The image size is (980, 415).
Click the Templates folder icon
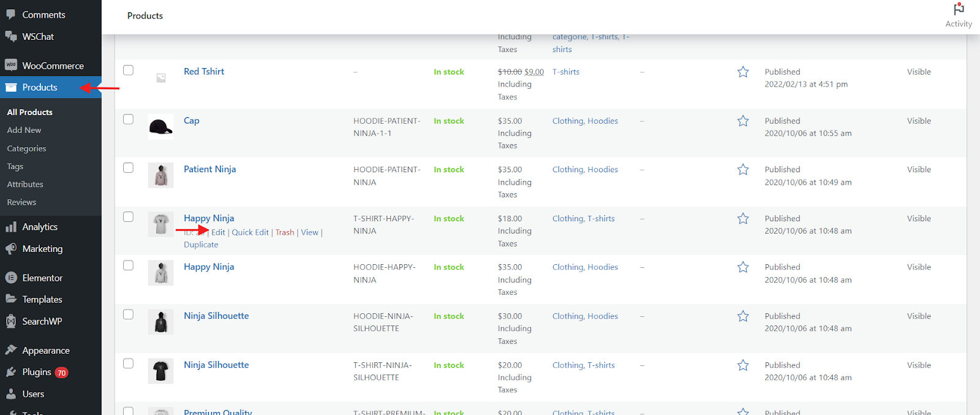[11, 299]
